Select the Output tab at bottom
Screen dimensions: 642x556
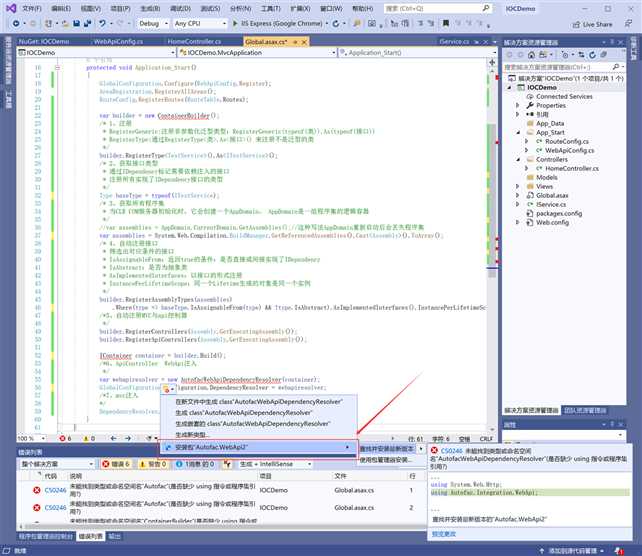click(114, 536)
